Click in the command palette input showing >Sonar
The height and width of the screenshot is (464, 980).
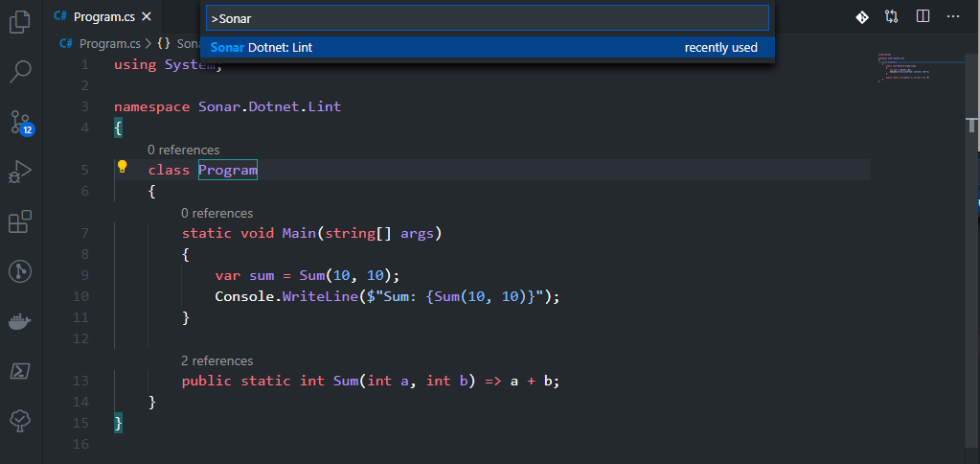click(488, 18)
